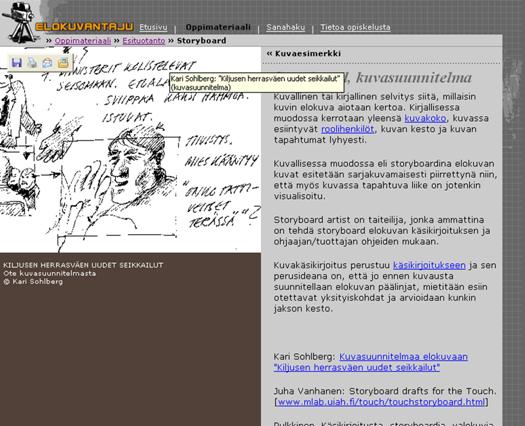Screen dimensions: 525x426
Task: Follow the roolihenkilöt link
Action: pos(348,129)
